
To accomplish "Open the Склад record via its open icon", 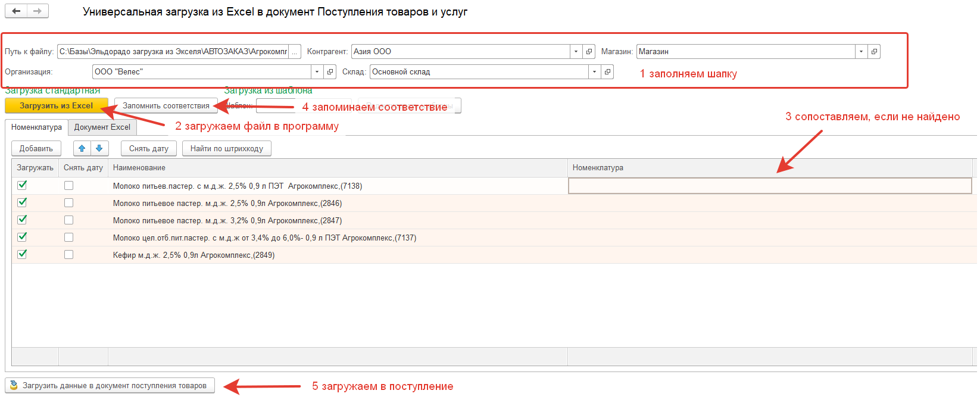I will 607,72.
